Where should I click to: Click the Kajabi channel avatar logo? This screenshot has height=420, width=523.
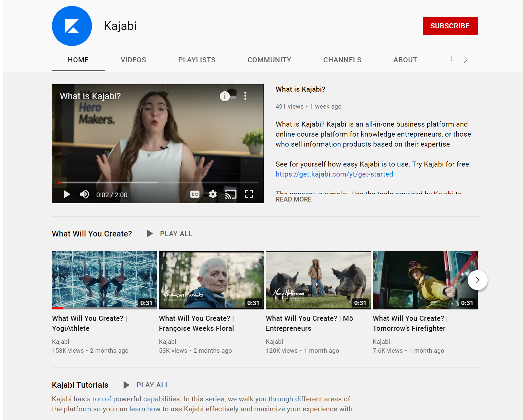tap(72, 26)
